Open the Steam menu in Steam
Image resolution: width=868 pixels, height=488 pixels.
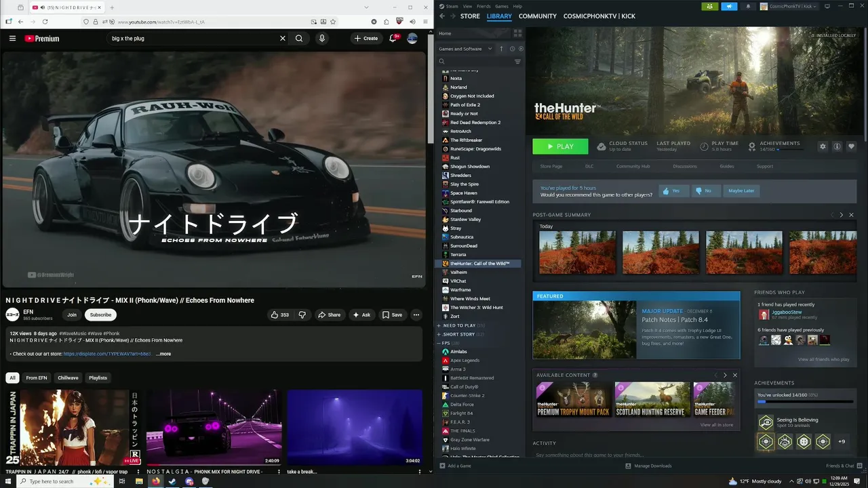pos(452,6)
